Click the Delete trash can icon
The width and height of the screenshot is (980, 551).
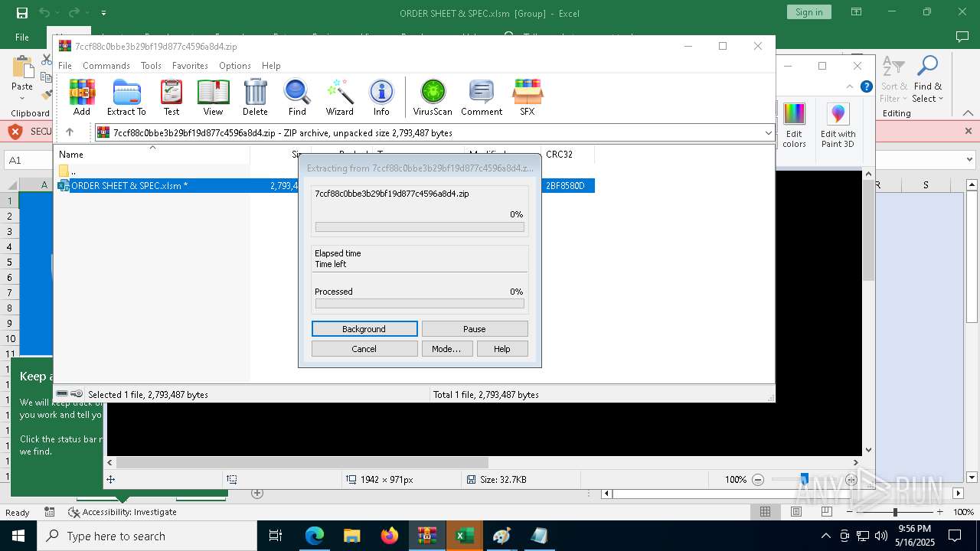pos(255,97)
